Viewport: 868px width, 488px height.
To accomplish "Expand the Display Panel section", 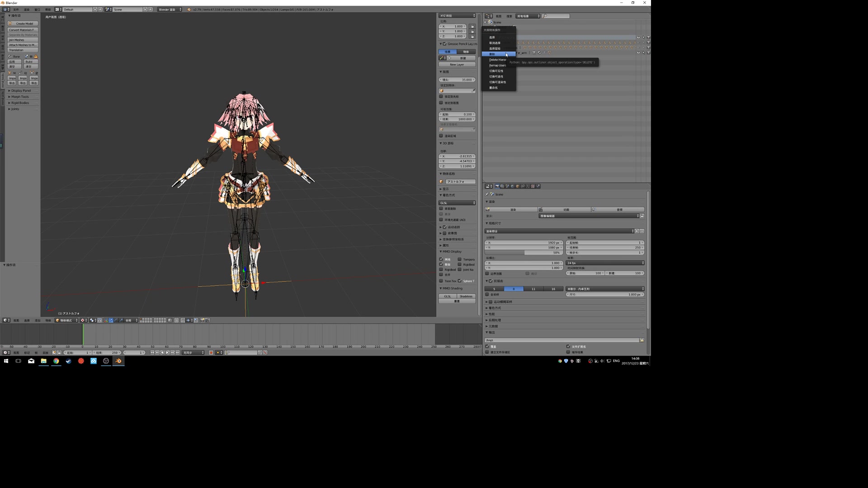I will [x=20, y=90].
